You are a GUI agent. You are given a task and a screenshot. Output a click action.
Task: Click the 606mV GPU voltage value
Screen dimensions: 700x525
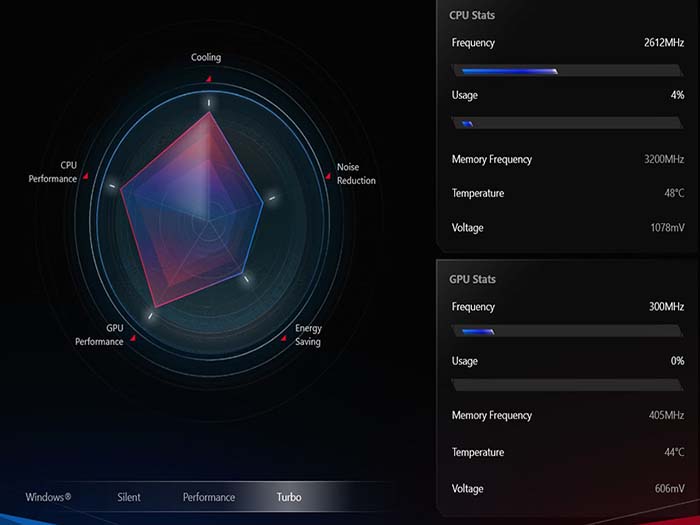coord(670,488)
